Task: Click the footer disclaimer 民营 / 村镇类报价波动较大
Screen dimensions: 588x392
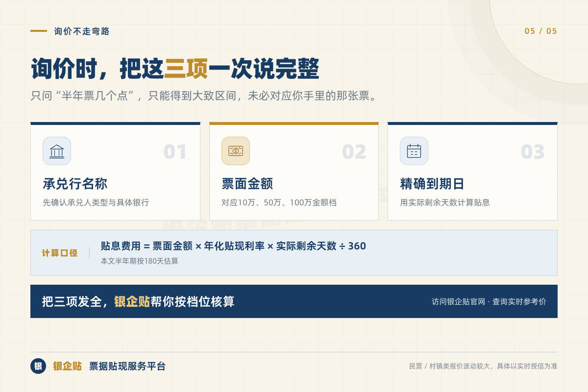Action: [483, 366]
